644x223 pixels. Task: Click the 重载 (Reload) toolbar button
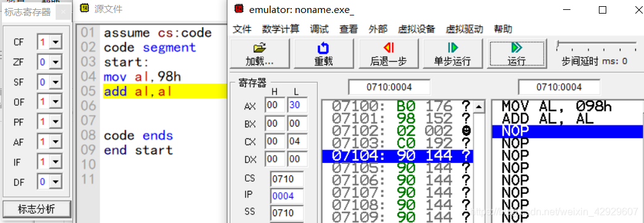click(323, 53)
